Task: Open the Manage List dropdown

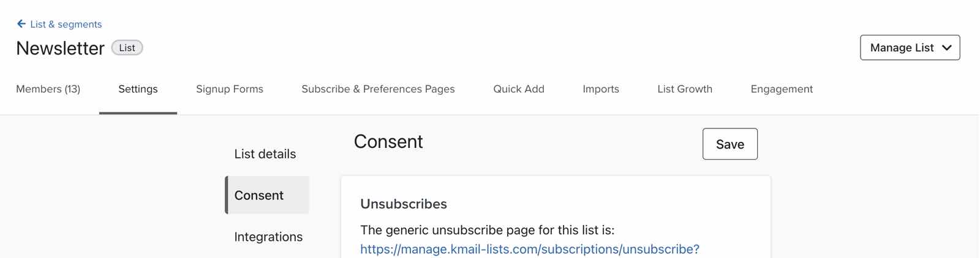Action: point(902,48)
